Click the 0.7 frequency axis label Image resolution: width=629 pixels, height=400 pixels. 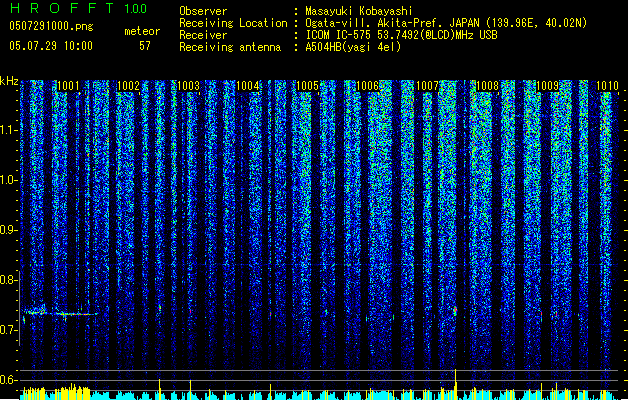(9, 330)
